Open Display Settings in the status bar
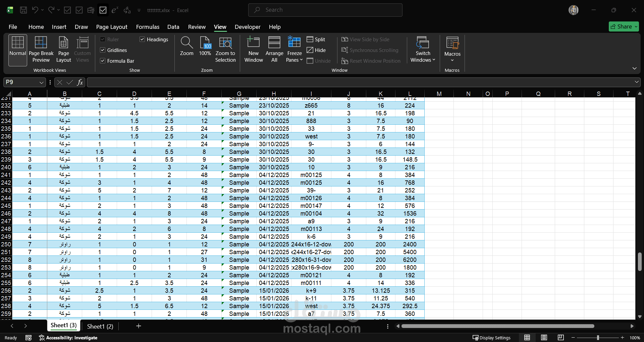This screenshot has width=644, height=342. click(x=491, y=338)
